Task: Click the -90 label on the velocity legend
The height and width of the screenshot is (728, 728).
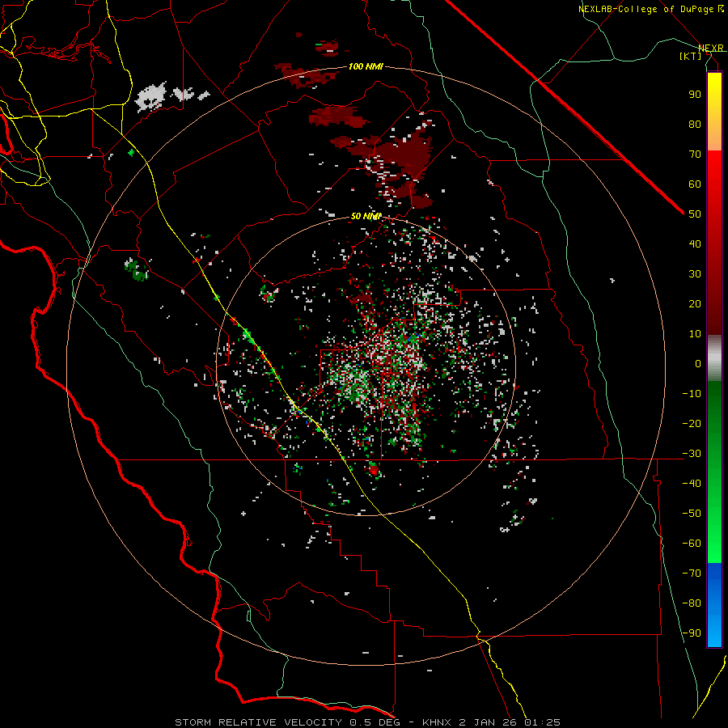Action: (x=692, y=633)
